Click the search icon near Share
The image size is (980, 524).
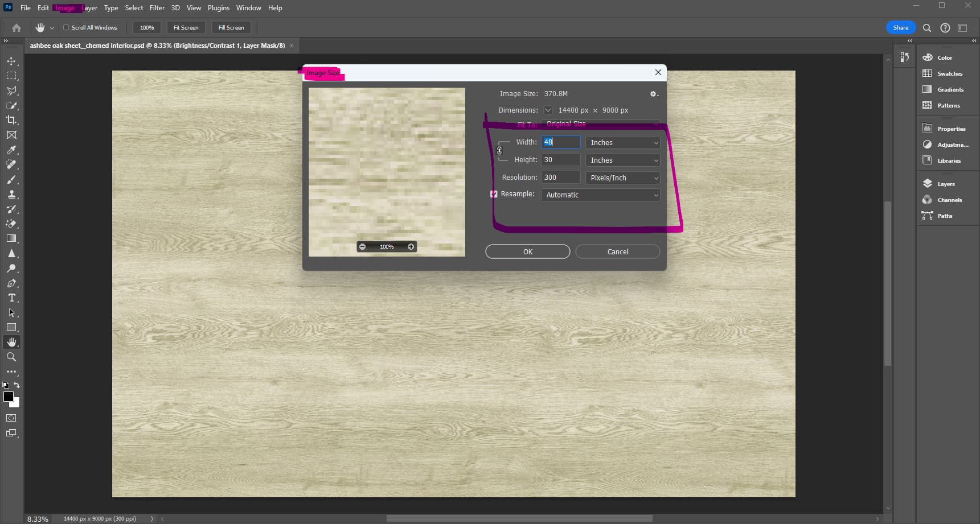[927, 27]
